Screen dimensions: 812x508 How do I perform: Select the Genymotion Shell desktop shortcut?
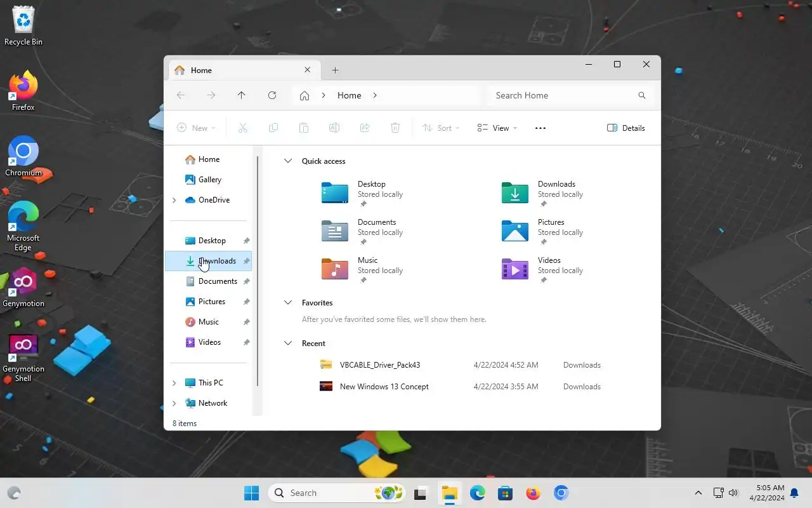23,358
